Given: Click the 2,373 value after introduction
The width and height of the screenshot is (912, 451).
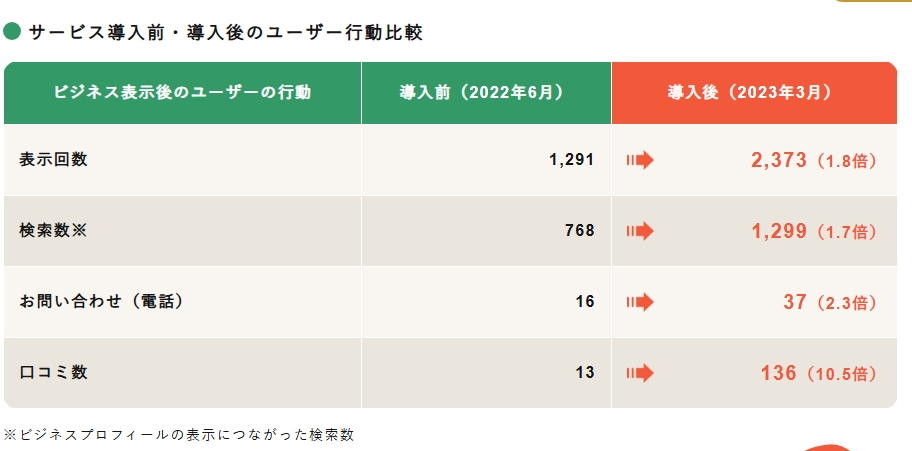Looking at the screenshot, I should coord(779,160).
